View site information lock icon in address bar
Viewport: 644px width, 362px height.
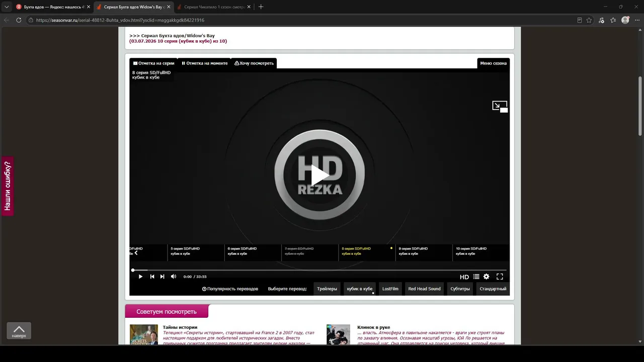[31, 20]
